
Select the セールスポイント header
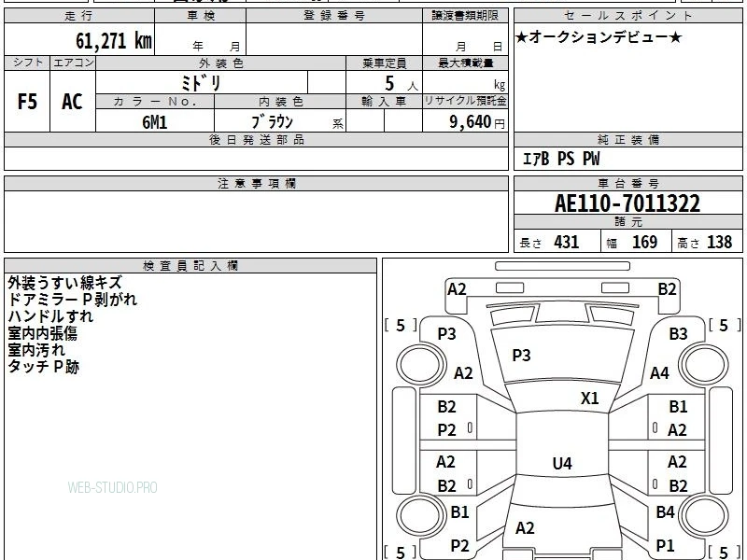pyautogui.click(x=627, y=16)
